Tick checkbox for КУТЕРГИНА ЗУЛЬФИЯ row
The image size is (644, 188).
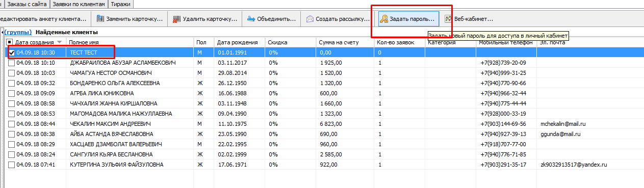coord(12,165)
